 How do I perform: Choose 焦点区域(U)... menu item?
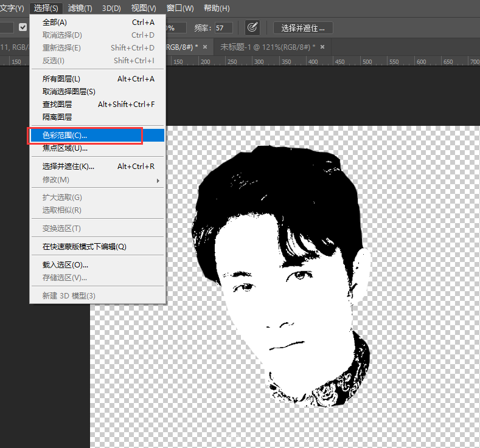(98, 148)
